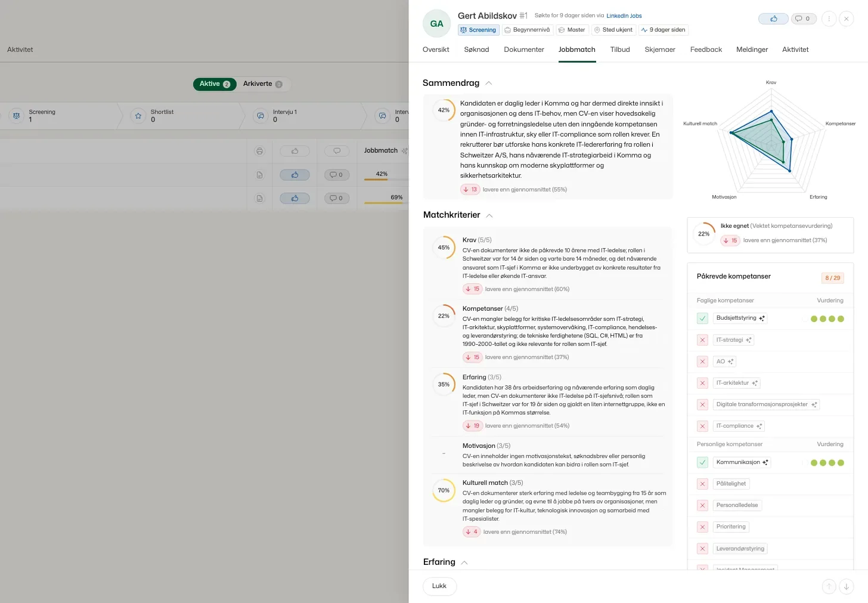Toggle the Kommunikasjon competence checkmark
Image resolution: width=868 pixels, height=603 pixels.
point(702,462)
